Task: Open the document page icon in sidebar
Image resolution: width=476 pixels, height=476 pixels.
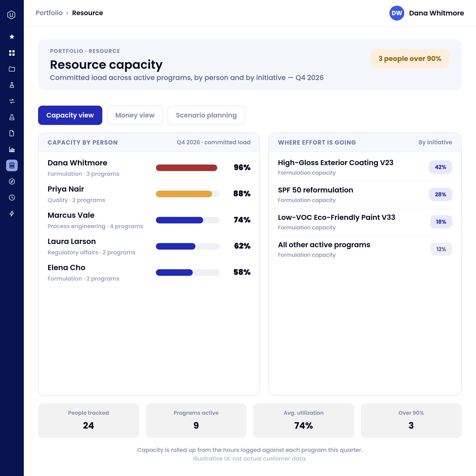Action: click(x=12, y=133)
